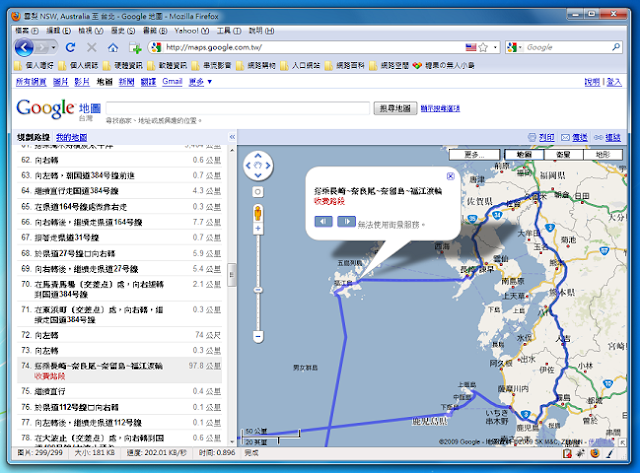Click the pegman Street View icon
The width and height of the screenshot is (640, 473).
[x=258, y=213]
